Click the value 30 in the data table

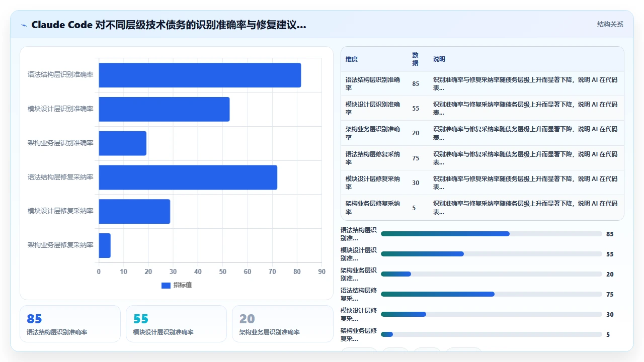click(x=416, y=183)
